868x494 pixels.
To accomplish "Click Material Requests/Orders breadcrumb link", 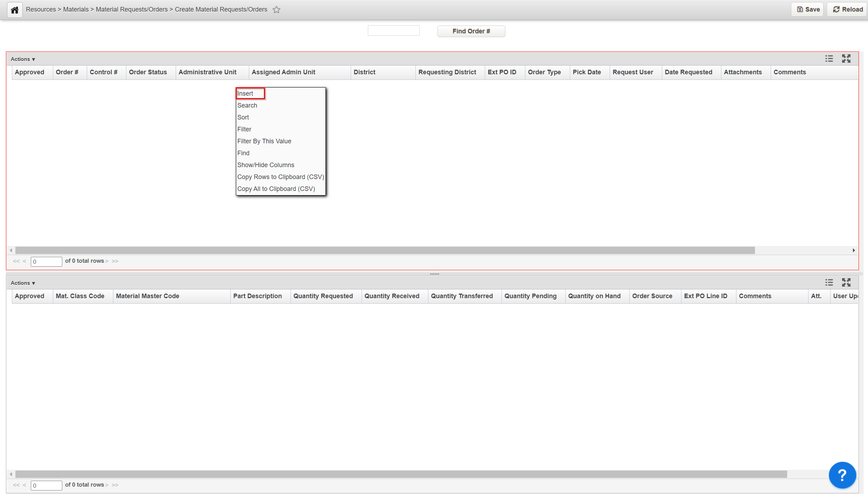I will pyautogui.click(x=132, y=9).
